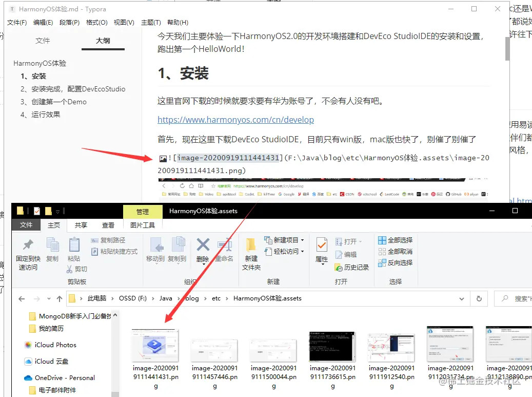This screenshot has height=397, width=532.
Task: Expand the address bar history dropdown chevron
Action: (462, 299)
